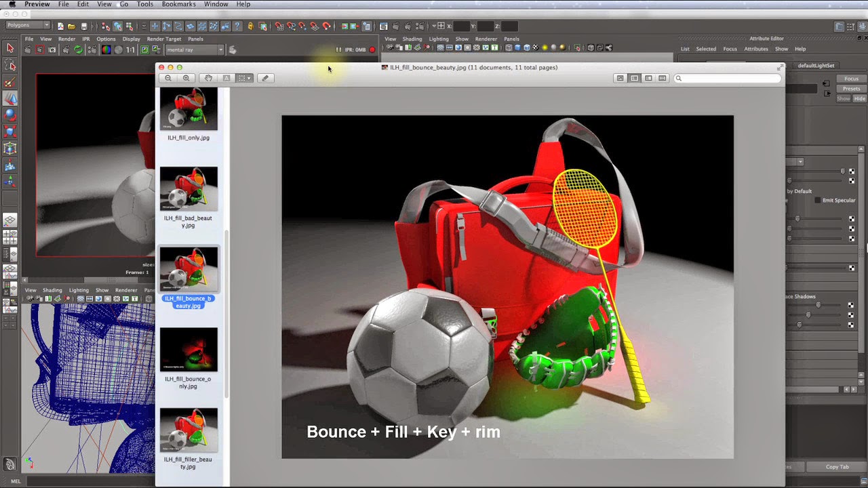Enable the Emit Specular checkbox
The height and width of the screenshot is (488, 868).
click(x=818, y=200)
